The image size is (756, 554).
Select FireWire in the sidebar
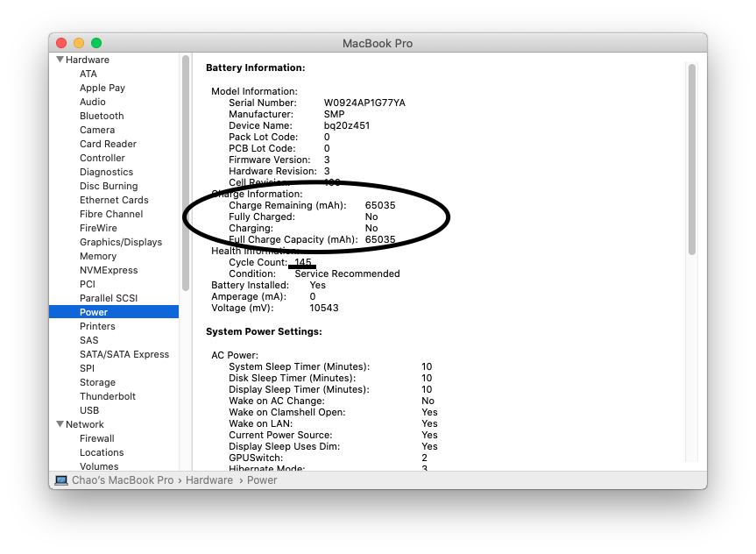pos(98,228)
